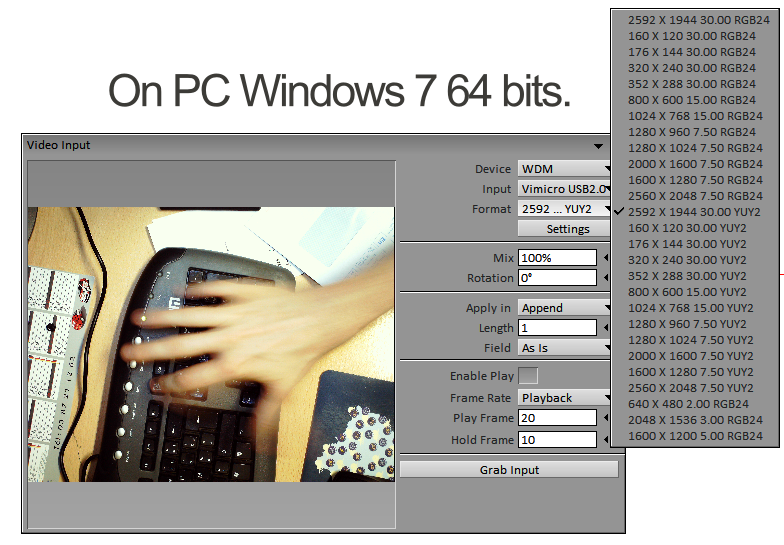Viewport: 784px width, 545px height.
Task: Select 1280 X 960 7.50 YUY2 format
Action: [695, 324]
